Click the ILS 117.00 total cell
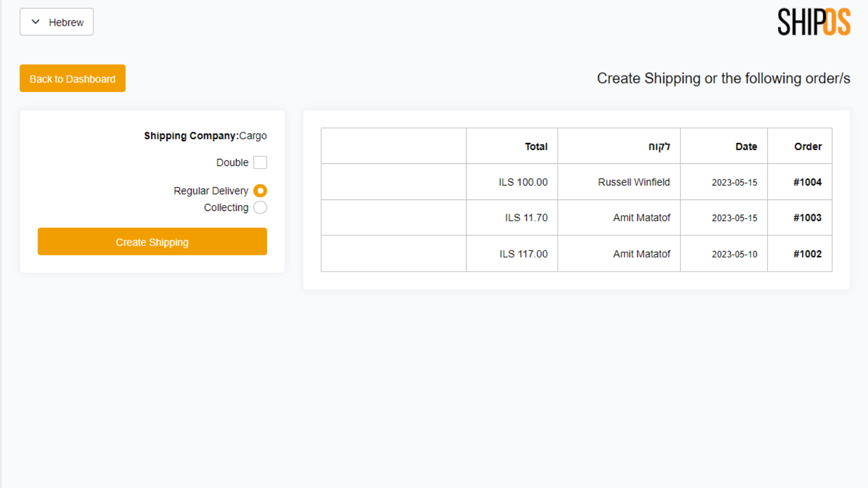 click(524, 254)
